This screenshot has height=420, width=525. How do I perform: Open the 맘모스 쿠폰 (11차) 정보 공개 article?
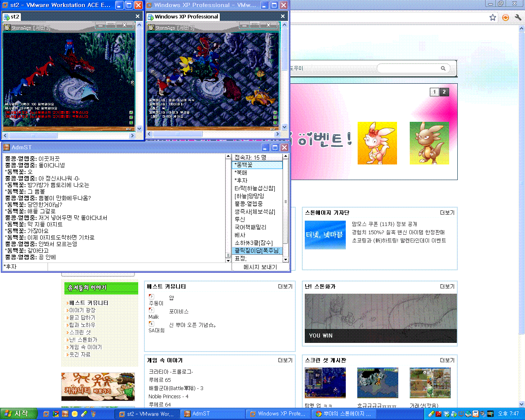click(384, 224)
